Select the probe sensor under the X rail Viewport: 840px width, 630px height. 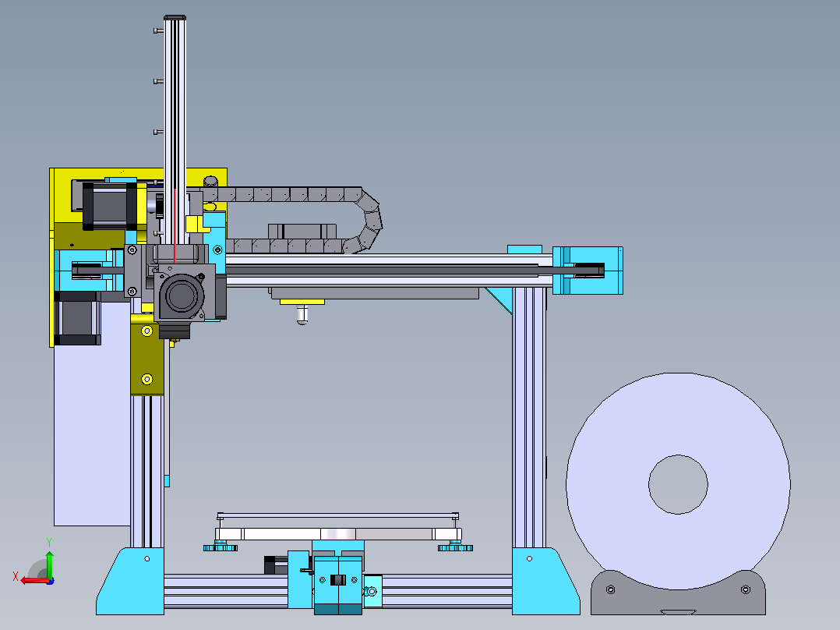[302, 314]
